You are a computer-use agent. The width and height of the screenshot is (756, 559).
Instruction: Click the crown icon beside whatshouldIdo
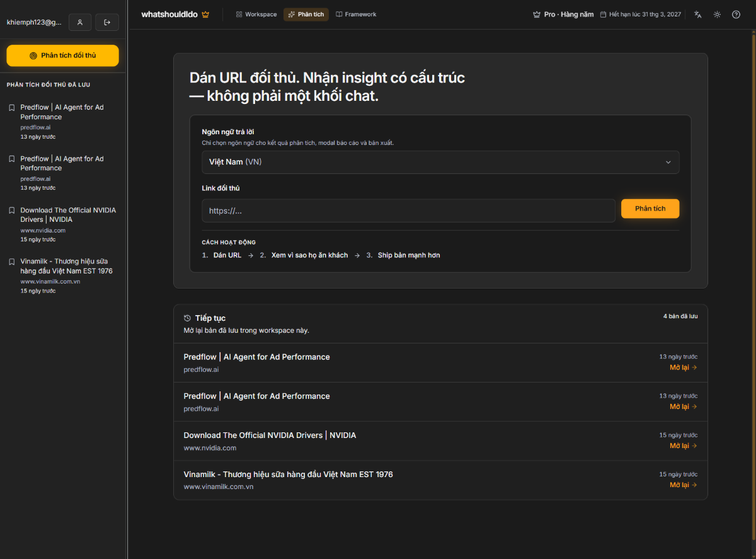205,14
